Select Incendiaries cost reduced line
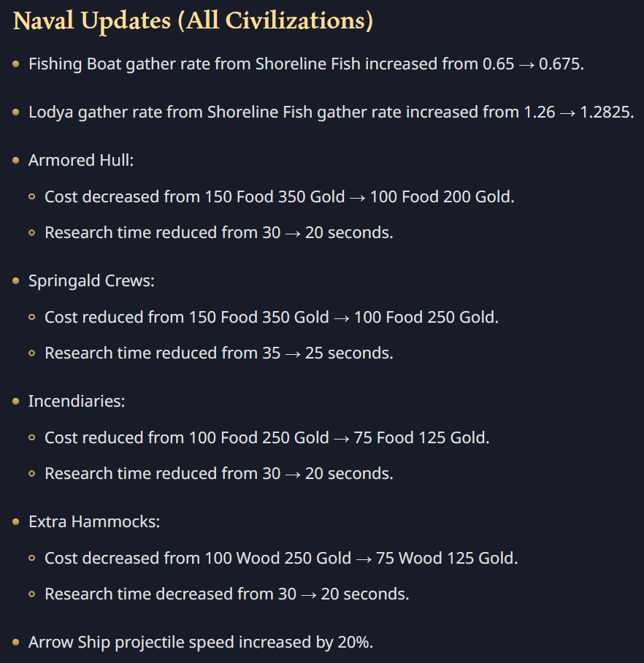This screenshot has height=663, width=644. point(267,437)
